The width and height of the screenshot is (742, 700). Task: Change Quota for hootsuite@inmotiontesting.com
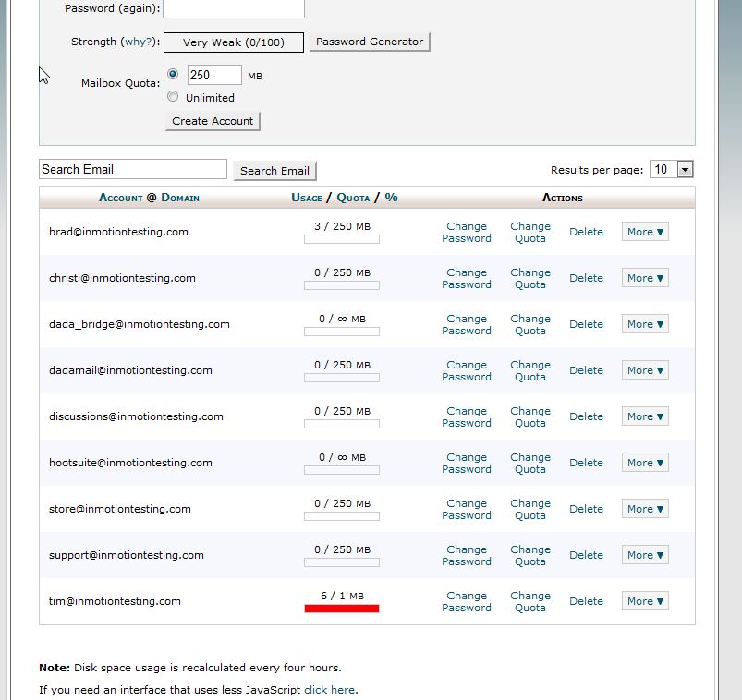[530, 463]
